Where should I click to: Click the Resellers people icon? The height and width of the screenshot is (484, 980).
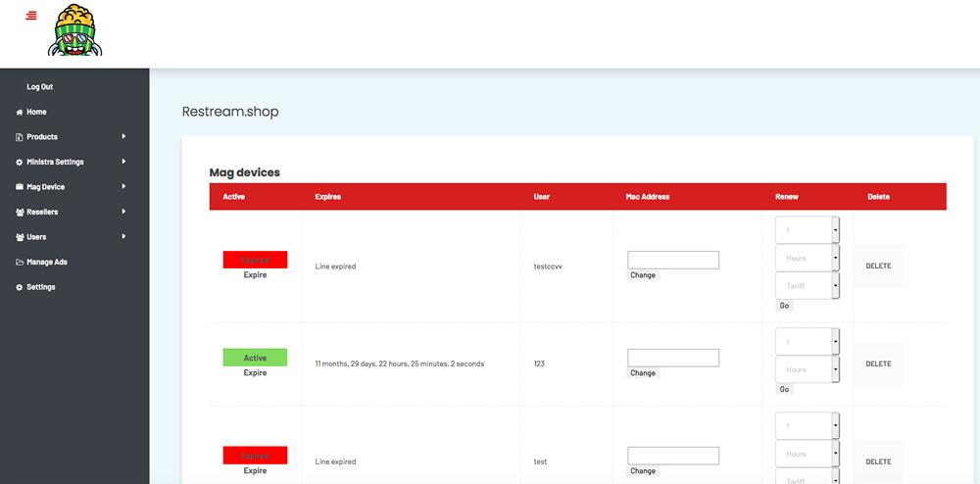(x=20, y=213)
